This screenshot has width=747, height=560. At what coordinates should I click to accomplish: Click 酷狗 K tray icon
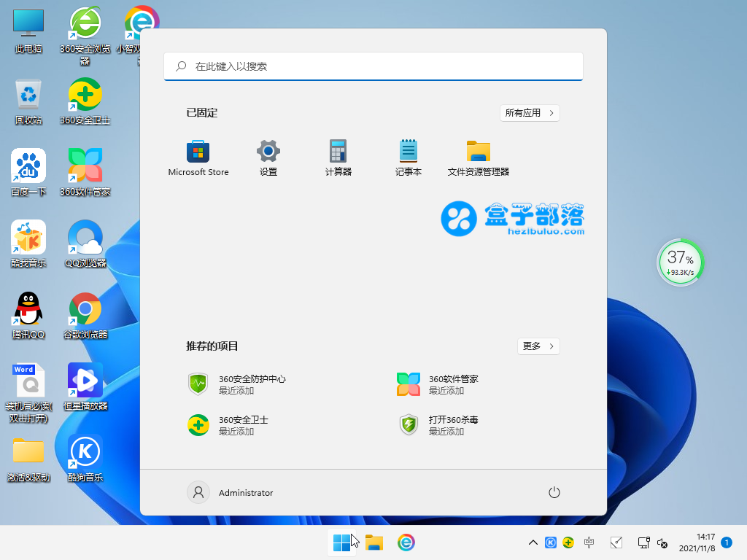pos(550,542)
